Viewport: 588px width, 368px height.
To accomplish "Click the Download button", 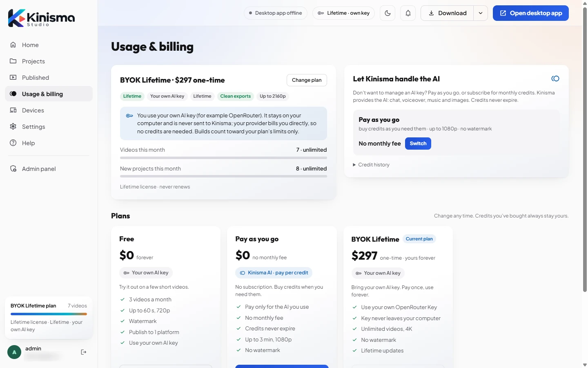I will pyautogui.click(x=447, y=13).
